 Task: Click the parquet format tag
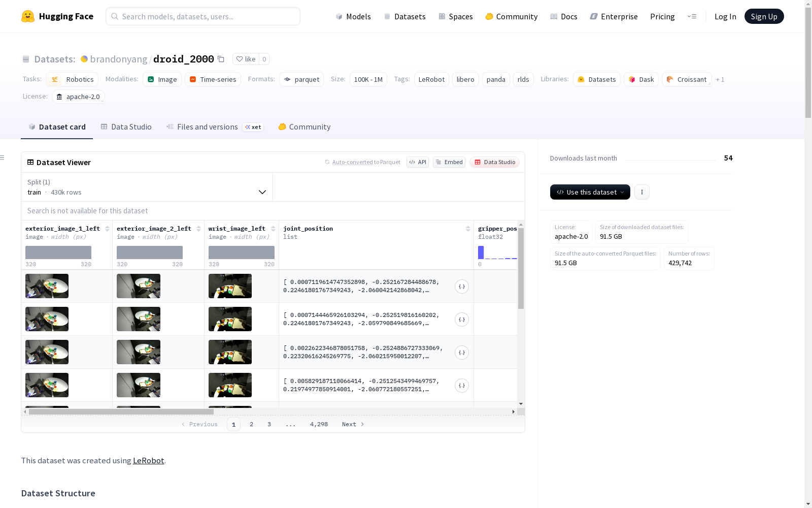(301, 79)
